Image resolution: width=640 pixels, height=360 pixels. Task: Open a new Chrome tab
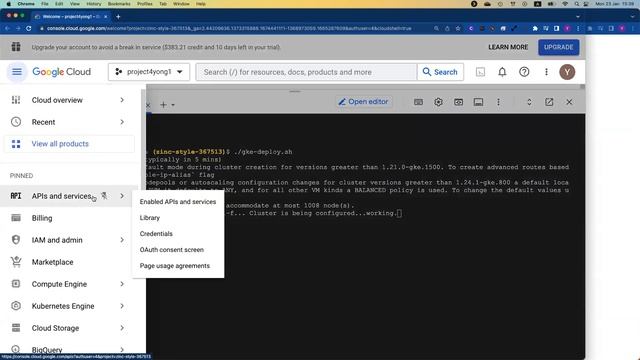pyautogui.click(x=118, y=17)
